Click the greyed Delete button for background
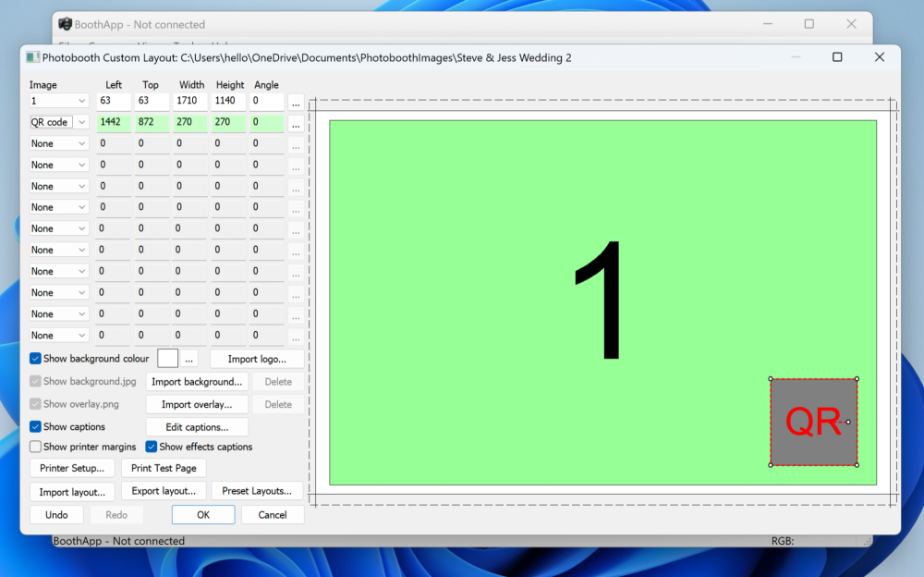The image size is (924, 577). (278, 382)
